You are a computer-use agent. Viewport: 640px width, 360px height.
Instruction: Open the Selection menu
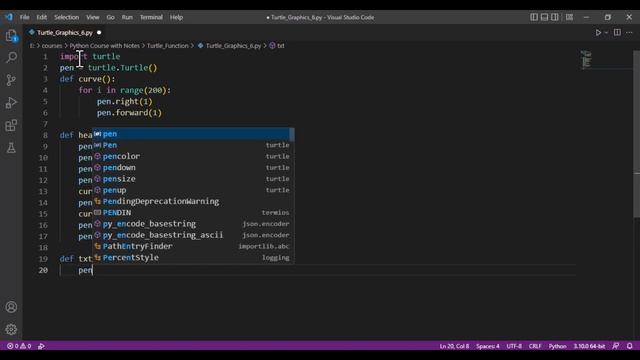(67, 17)
